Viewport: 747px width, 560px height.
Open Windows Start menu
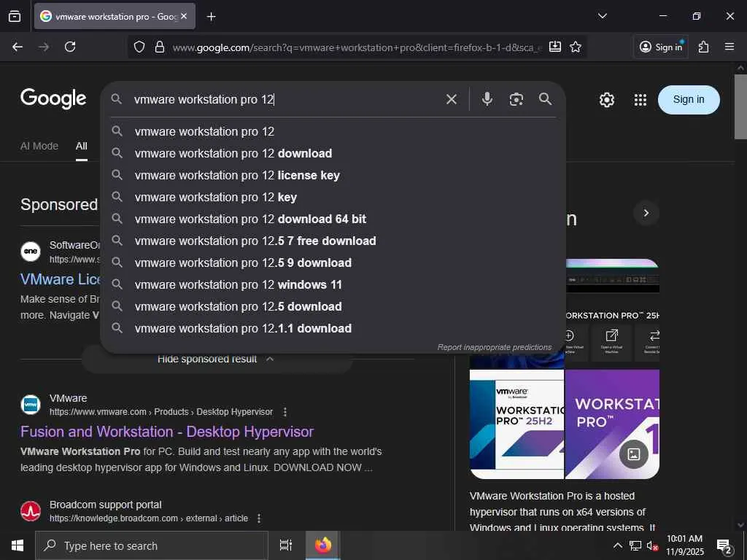coord(18,545)
